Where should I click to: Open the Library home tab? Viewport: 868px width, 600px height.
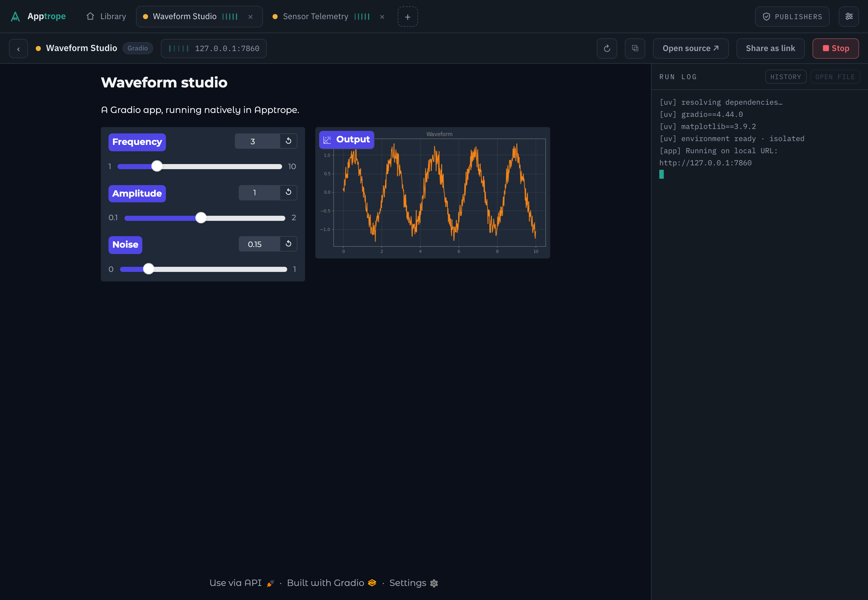tap(106, 17)
